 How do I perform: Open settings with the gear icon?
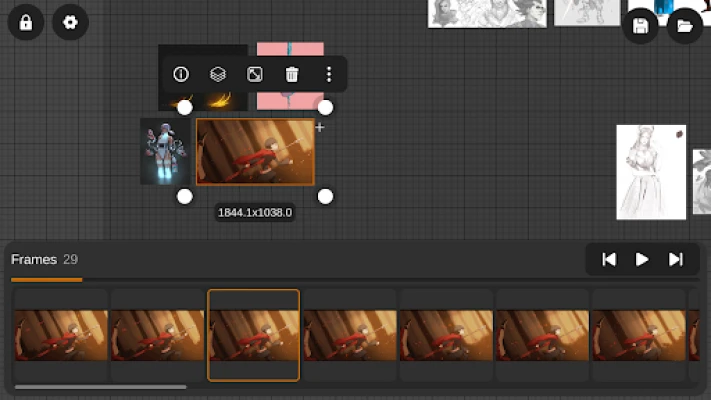point(70,23)
